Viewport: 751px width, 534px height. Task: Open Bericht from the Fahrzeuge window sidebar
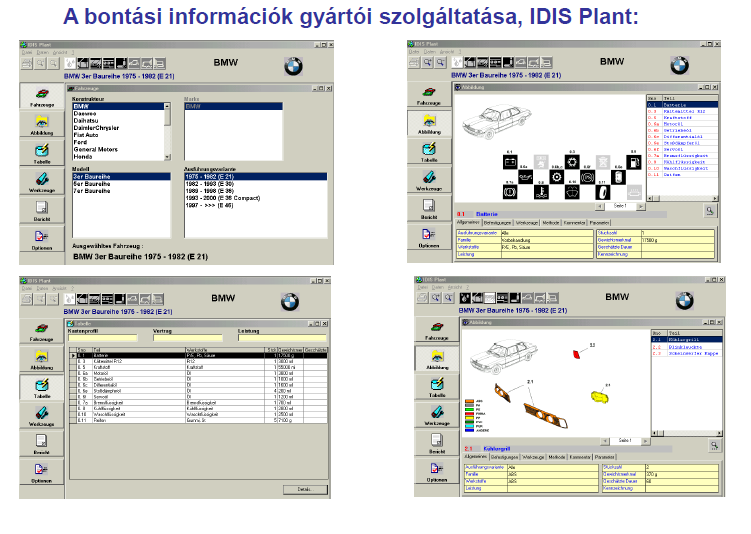tap(42, 210)
